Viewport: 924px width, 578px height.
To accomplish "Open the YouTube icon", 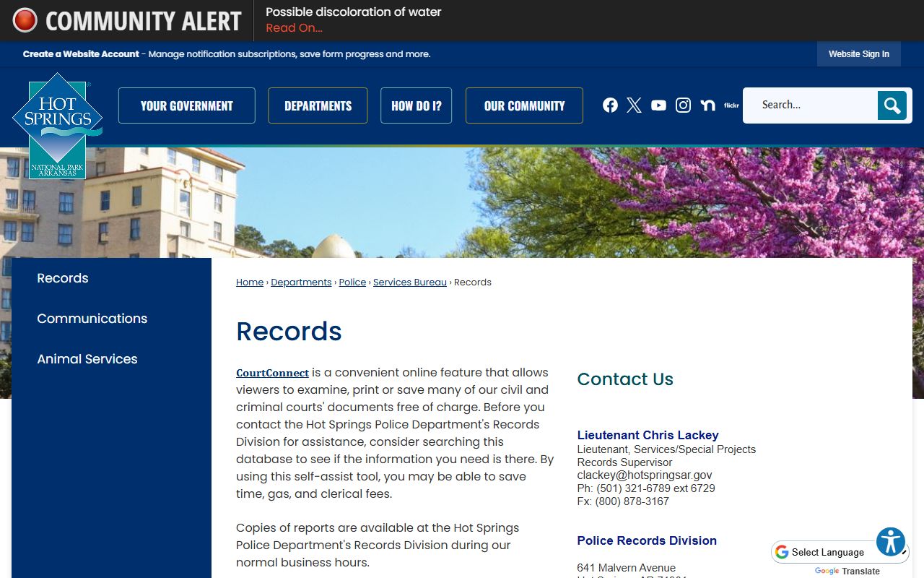I will pyautogui.click(x=658, y=105).
